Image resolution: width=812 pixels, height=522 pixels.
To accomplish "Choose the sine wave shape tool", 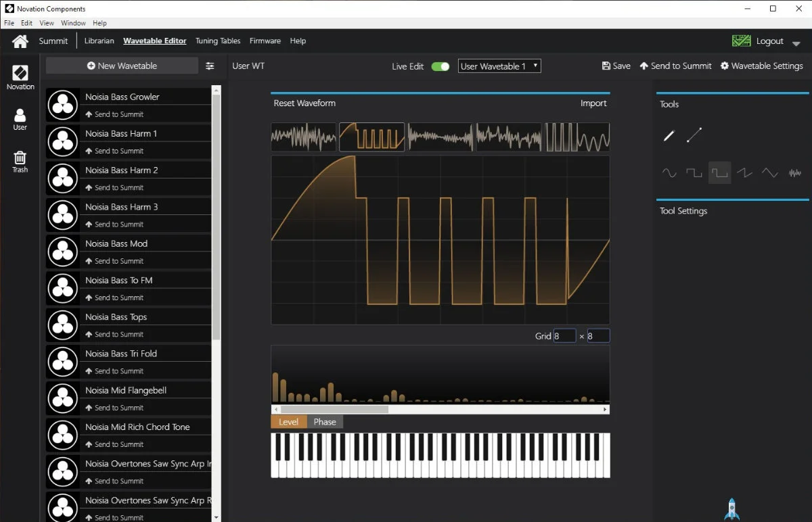I will [x=669, y=173].
